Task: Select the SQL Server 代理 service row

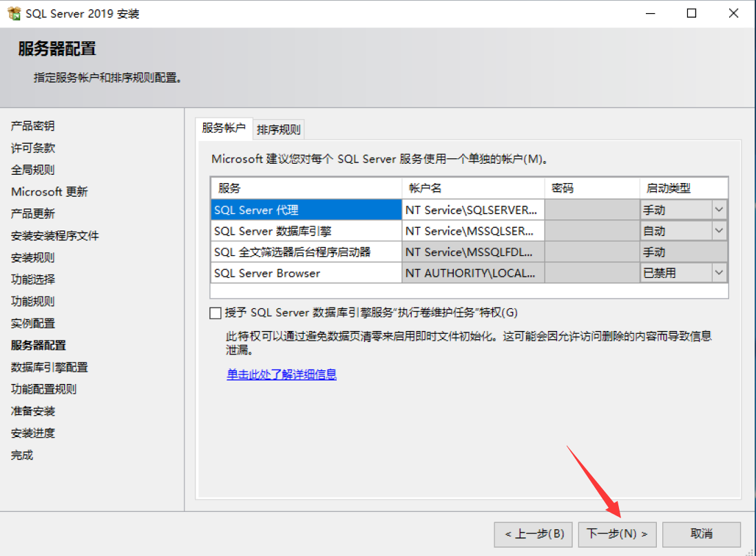Action: [306, 210]
